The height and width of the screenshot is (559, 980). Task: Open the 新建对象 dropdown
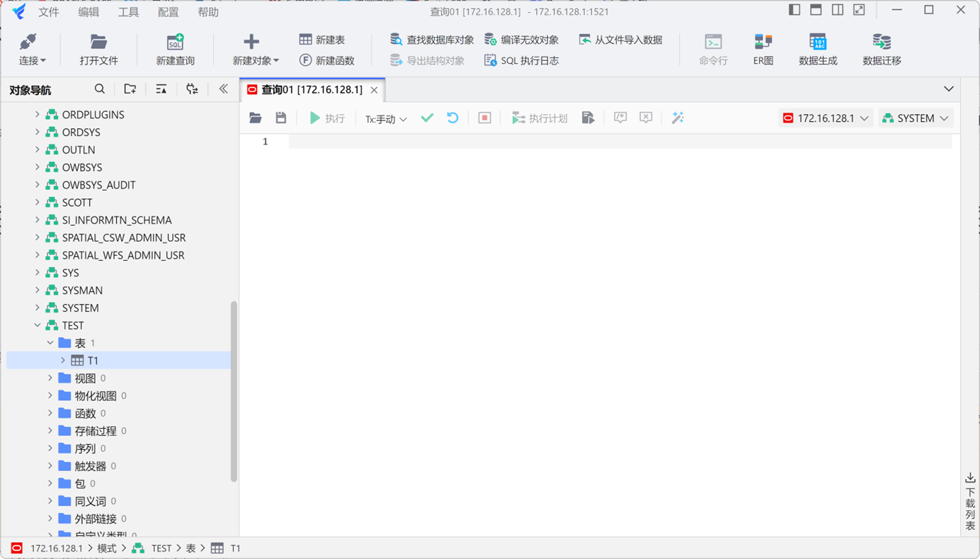[x=256, y=50]
